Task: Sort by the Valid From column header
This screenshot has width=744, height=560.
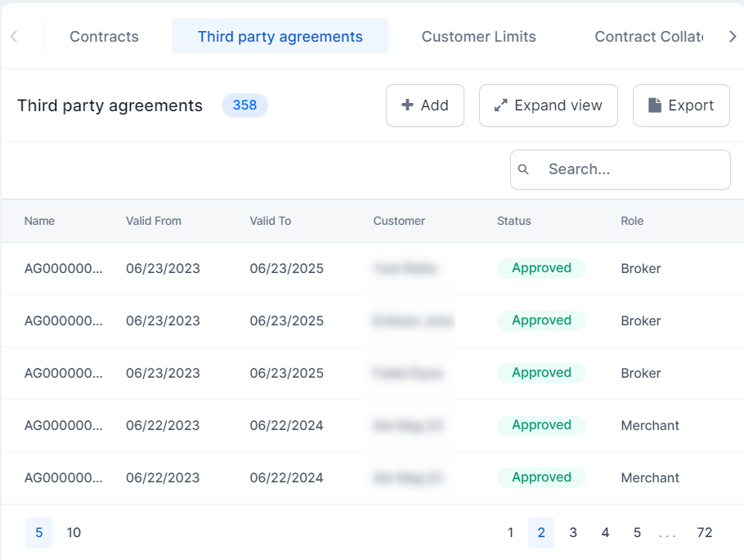Action: click(154, 221)
